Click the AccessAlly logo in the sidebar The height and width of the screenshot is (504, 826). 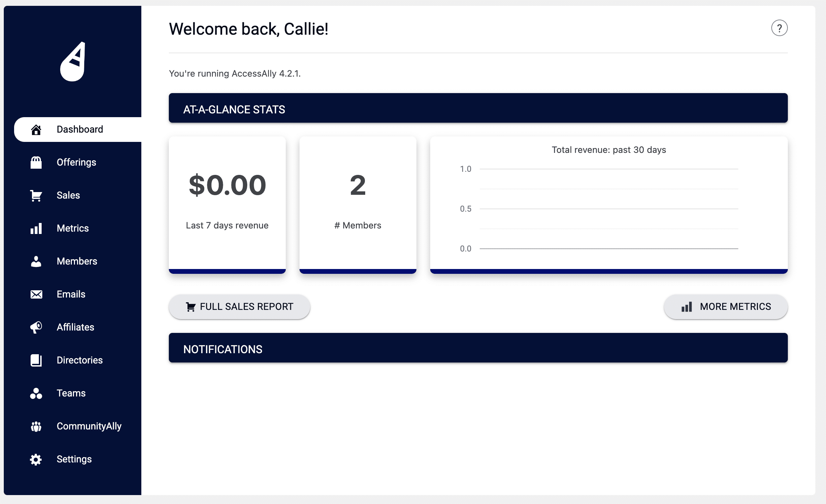[73, 62]
